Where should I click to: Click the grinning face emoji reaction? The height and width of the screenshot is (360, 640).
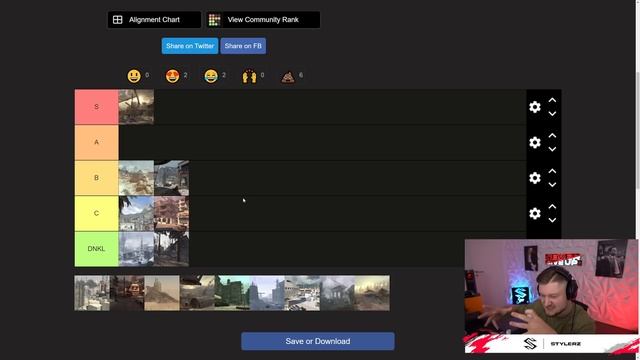point(134,76)
